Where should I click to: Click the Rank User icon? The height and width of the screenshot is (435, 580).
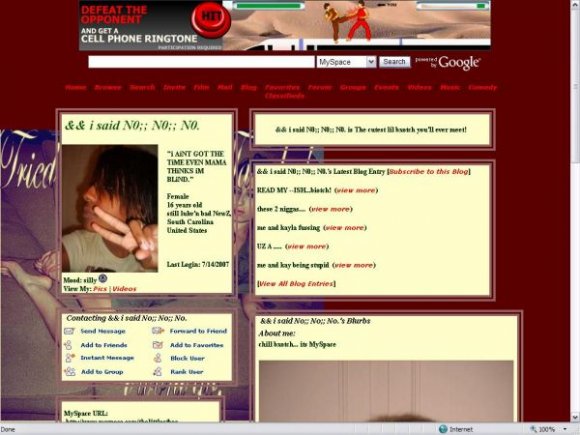pos(158,371)
